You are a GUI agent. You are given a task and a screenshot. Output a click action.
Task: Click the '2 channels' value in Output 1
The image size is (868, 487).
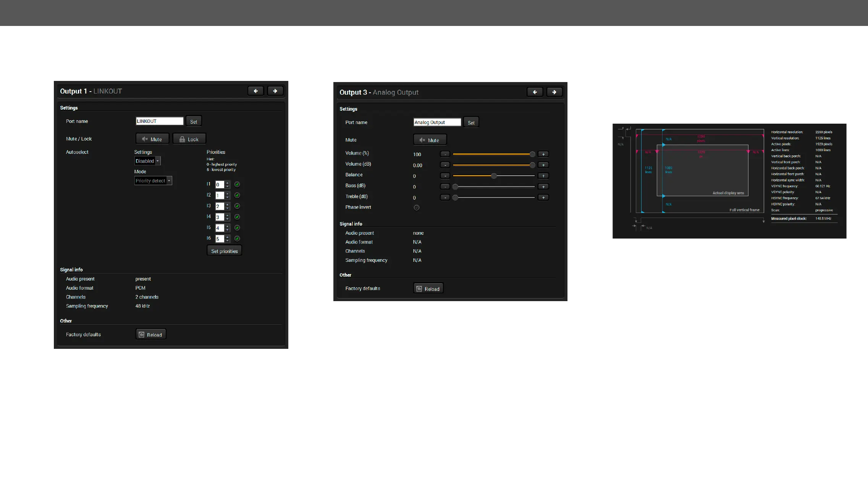pos(147,297)
